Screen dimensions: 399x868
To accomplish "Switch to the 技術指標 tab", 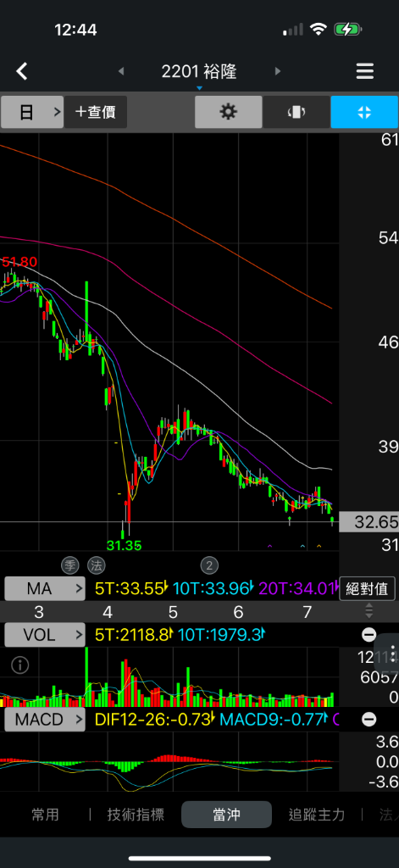I will tap(136, 815).
